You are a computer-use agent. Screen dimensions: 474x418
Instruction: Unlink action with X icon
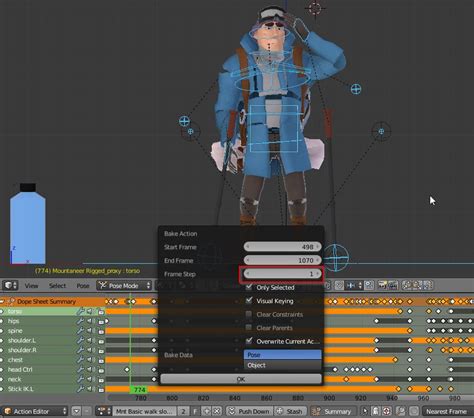coord(217,411)
